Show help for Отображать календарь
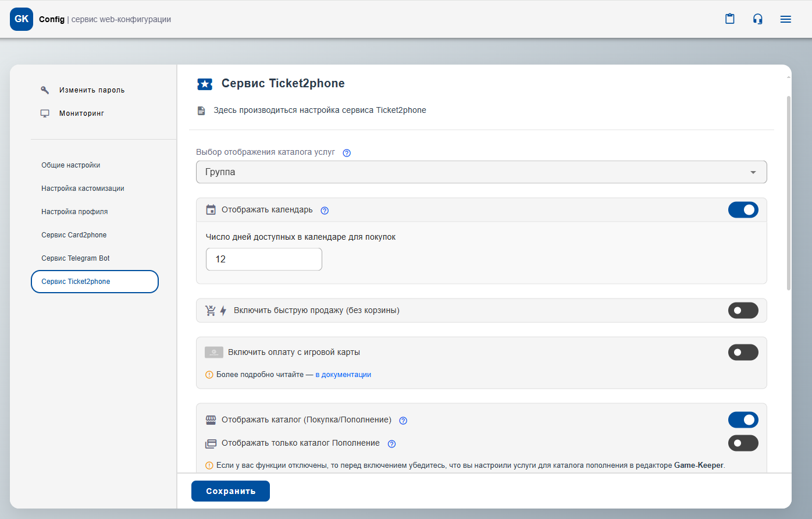Viewport: 812px width, 519px height. 325,211
